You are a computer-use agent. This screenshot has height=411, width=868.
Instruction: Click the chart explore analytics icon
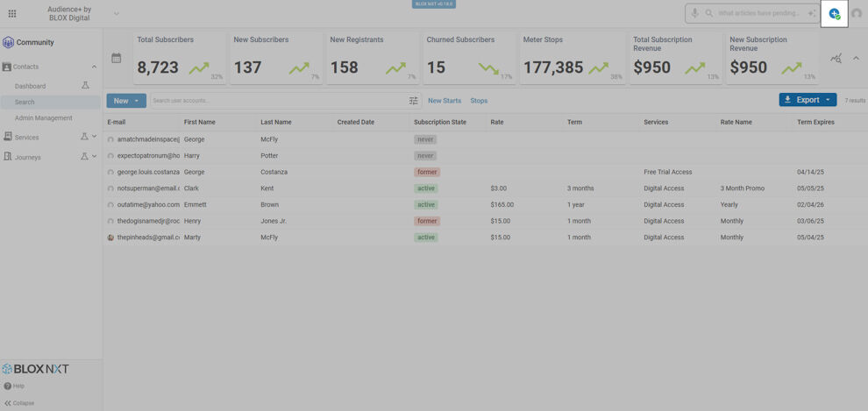(x=836, y=58)
